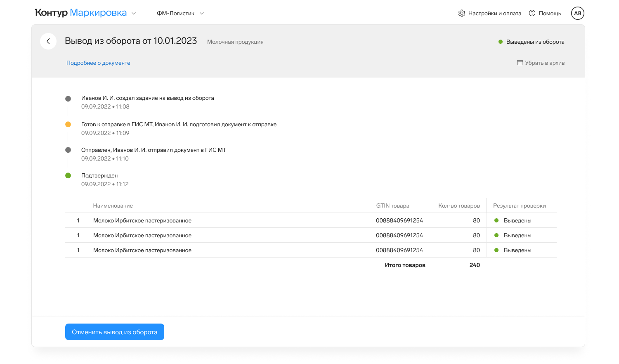Viewport: 619px width, 364px height.
Task: Click the archive box icon
Action: (520, 63)
